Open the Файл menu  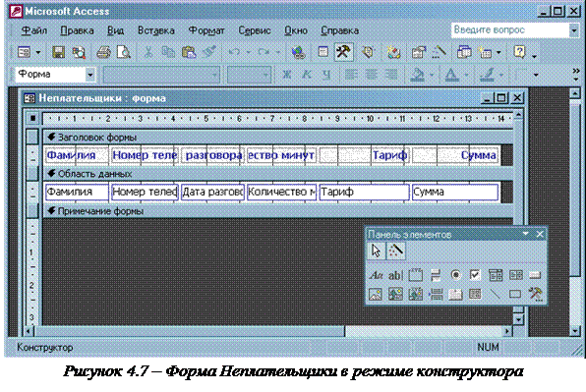[x=34, y=30]
